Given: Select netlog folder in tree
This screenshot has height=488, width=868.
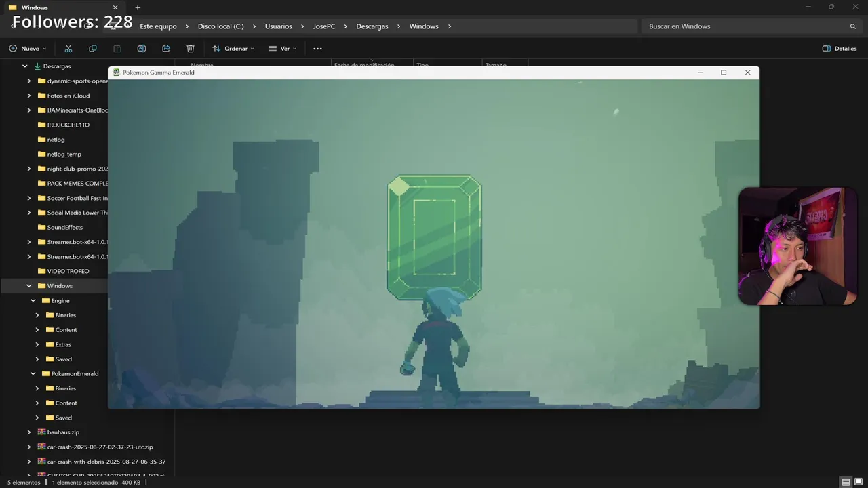Looking at the screenshot, I should click(x=56, y=140).
